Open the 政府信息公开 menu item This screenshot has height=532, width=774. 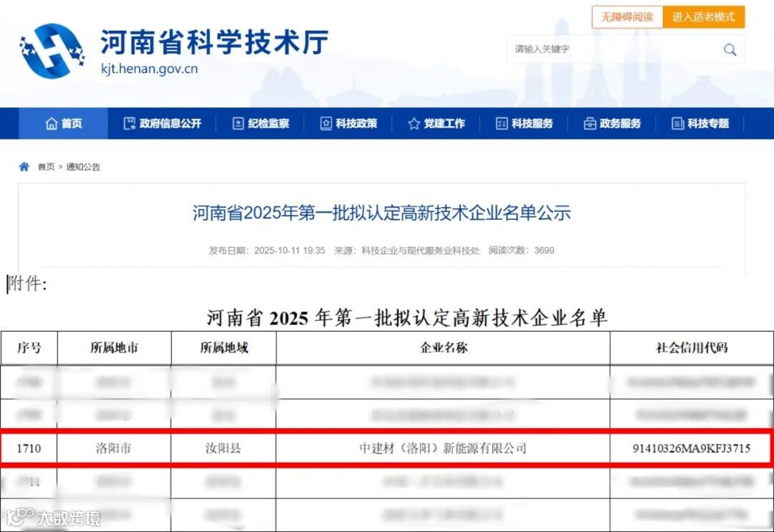[x=163, y=123]
